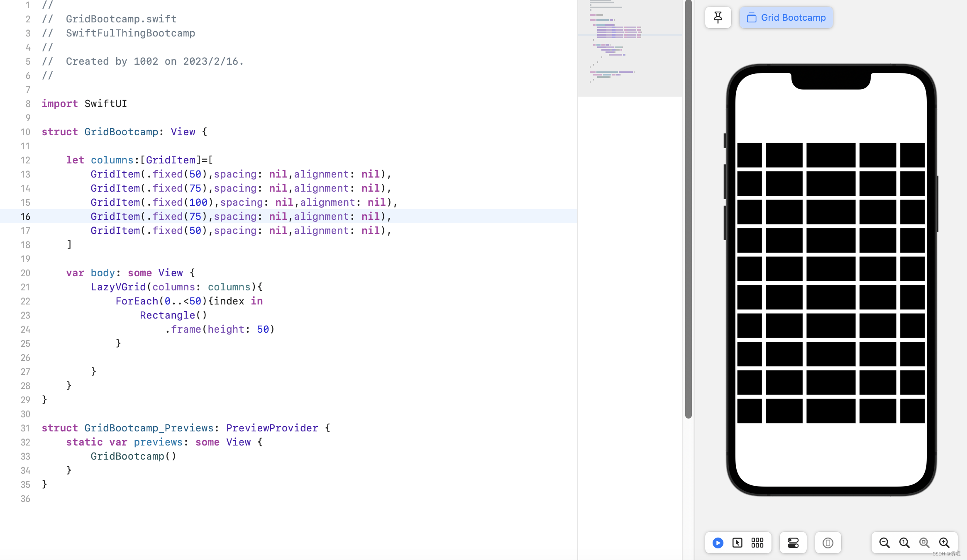Click the preview on device icon
The image size is (967, 560).
click(828, 543)
